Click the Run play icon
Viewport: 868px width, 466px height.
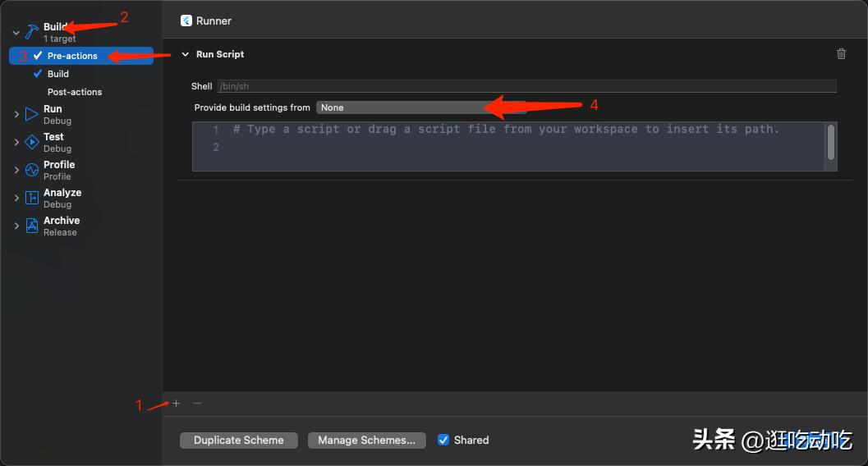click(x=32, y=114)
